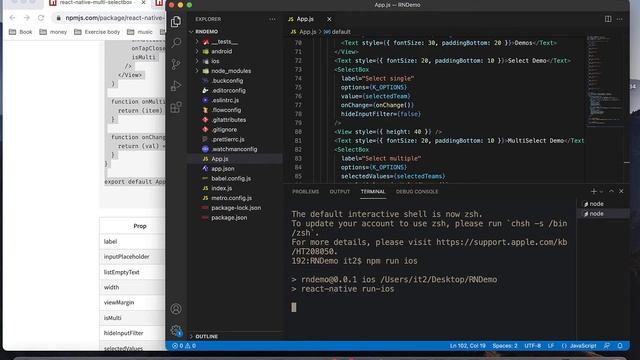Viewport: 640px width, 360px height.
Task: Open app.json in the file explorer
Action: [235, 169]
